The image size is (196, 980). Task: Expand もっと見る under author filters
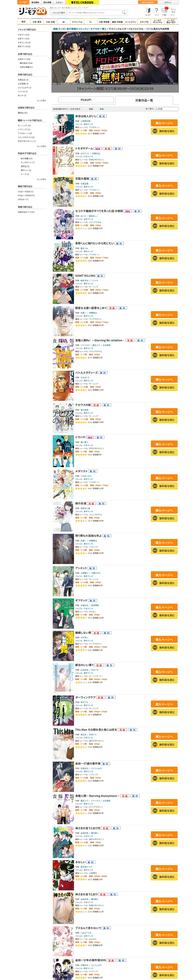(x=41, y=100)
